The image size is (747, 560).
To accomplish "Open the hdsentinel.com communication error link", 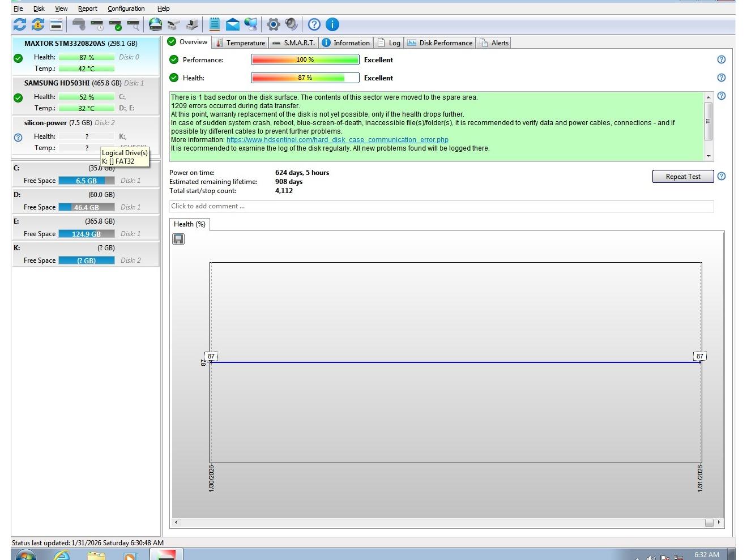I will (x=337, y=140).
